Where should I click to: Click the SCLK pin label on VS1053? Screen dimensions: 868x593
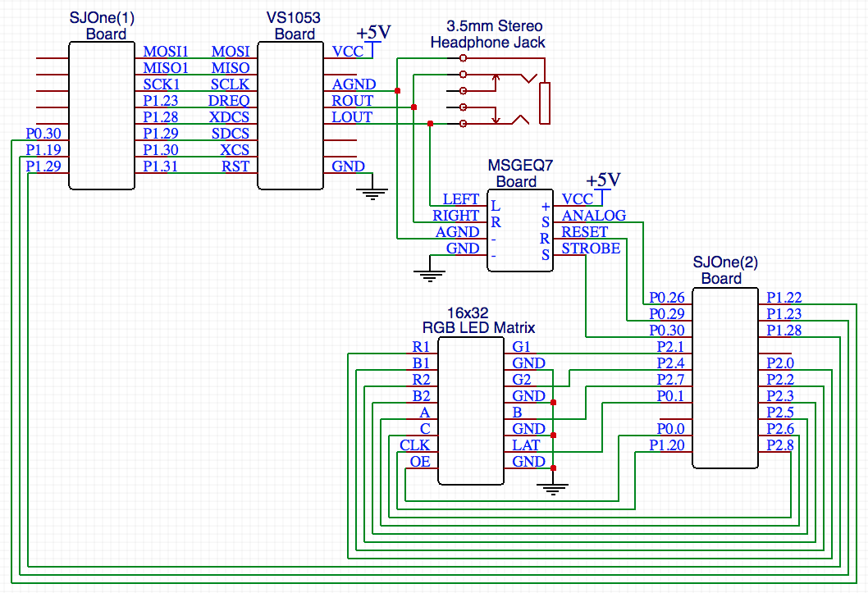pyautogui.click(x=231, y=84)
